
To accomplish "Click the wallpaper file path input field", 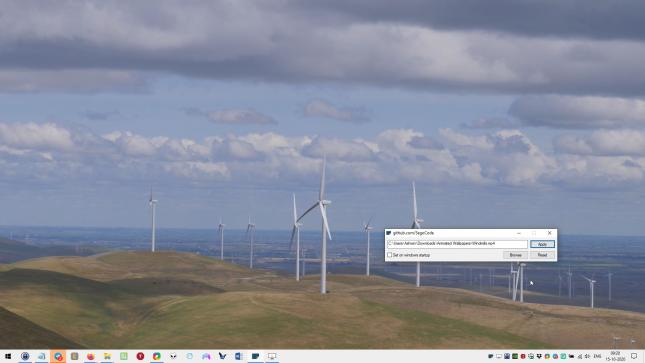I will tap(457, 244).
